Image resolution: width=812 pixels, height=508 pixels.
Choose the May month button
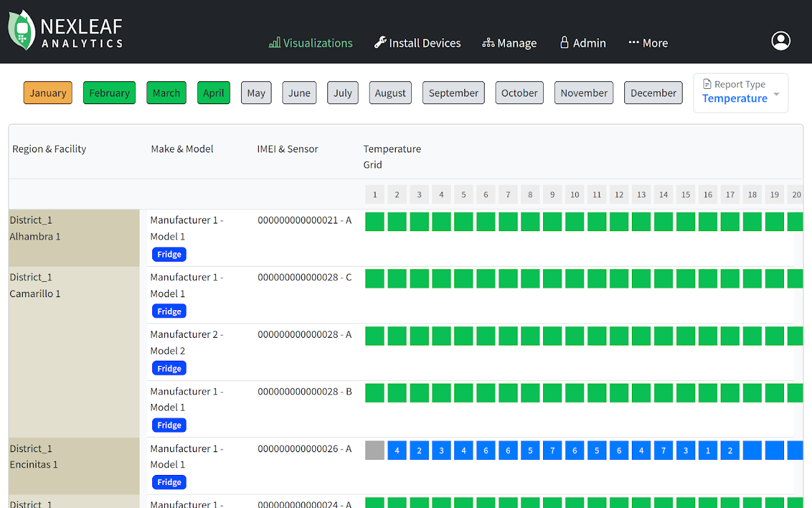pos(256,93)
